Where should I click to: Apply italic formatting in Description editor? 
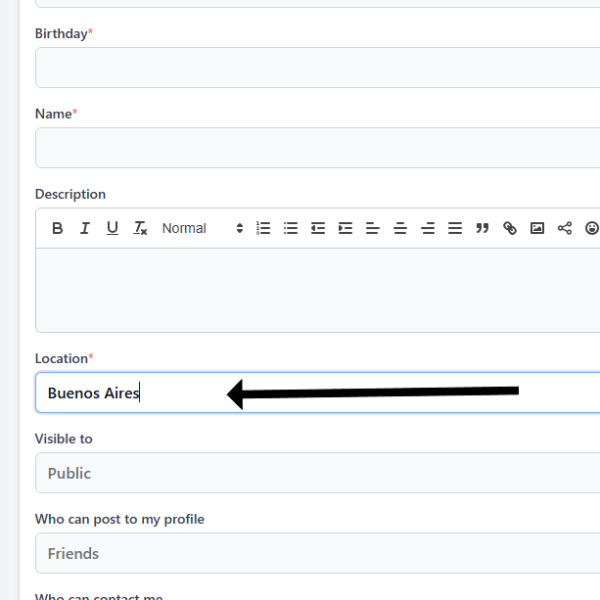point(85,228)
